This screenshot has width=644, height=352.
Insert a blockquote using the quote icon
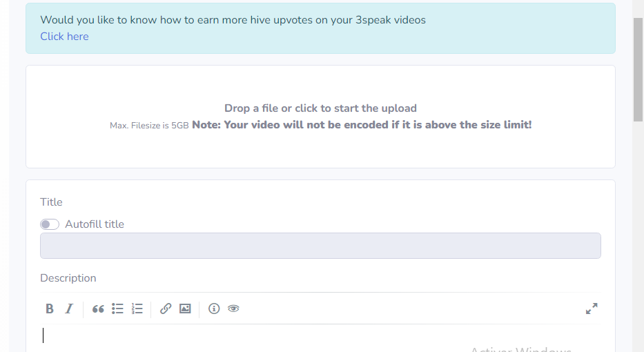point(98,309)
